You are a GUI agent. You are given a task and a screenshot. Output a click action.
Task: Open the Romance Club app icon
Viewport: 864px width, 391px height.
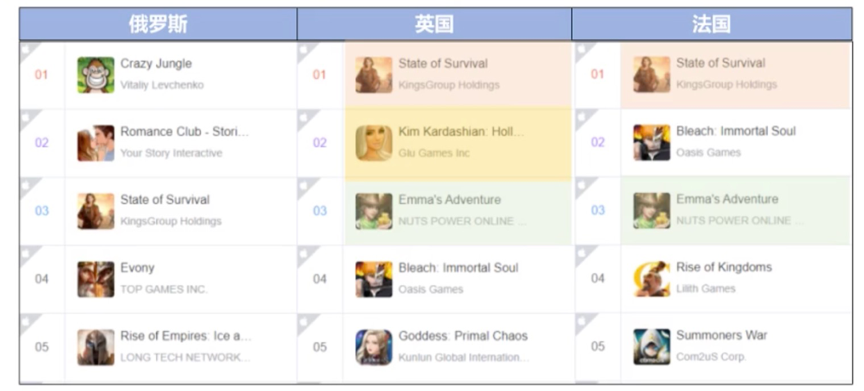[96, 143]
